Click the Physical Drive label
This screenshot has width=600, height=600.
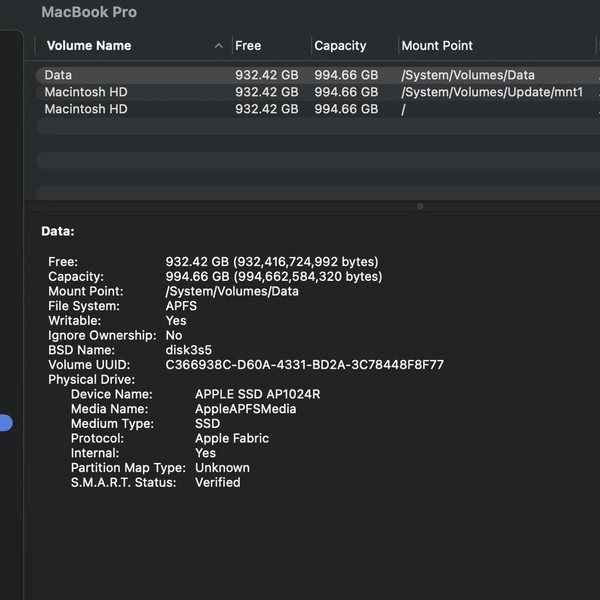coord(91,380)
